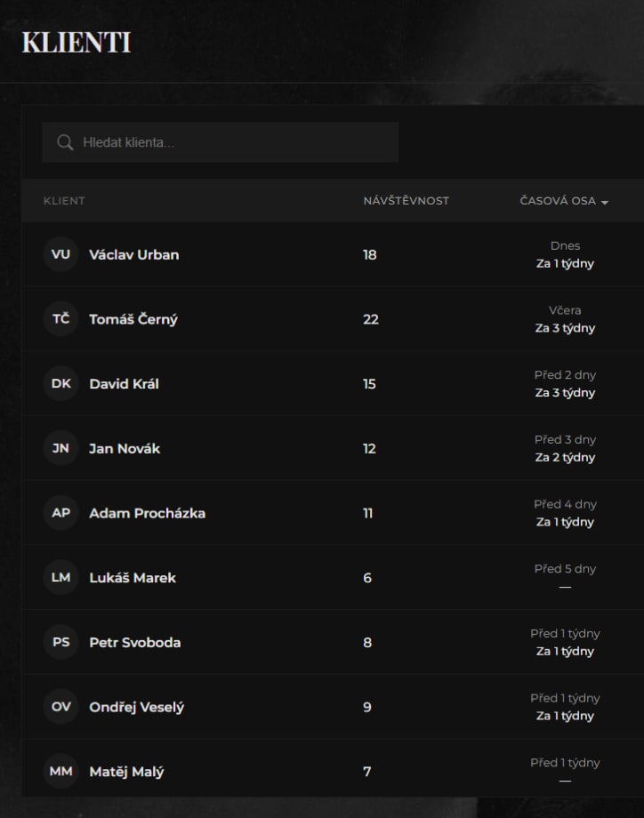This screenshot has height=818, width=644.
Task: Open Jan Novák client name
Action: coord(125,448)
